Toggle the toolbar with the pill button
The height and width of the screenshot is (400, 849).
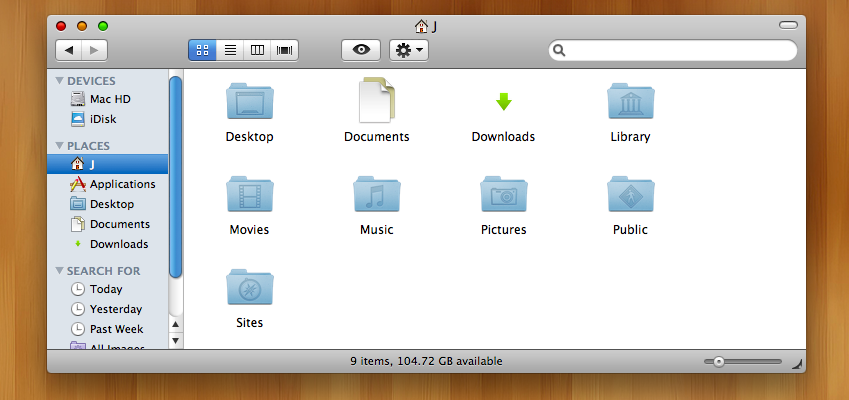tap(788, 25)
